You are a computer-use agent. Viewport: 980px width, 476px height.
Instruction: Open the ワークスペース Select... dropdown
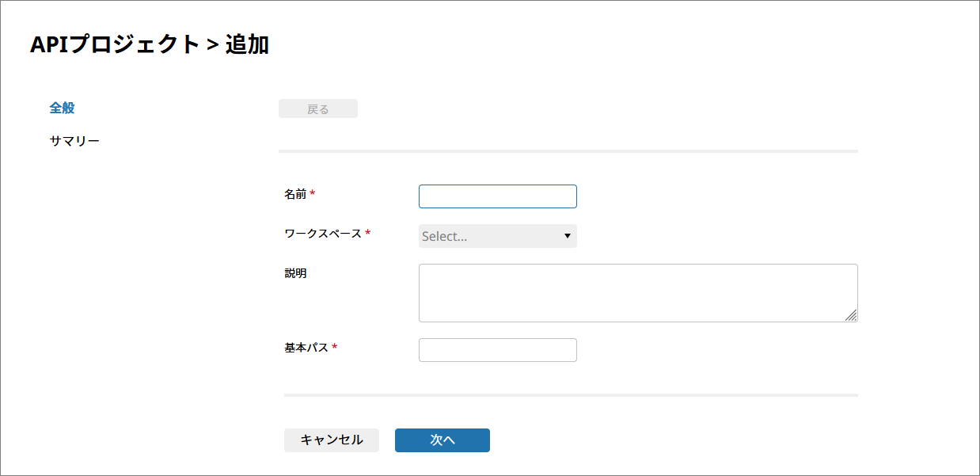click(x=491, y=236)
